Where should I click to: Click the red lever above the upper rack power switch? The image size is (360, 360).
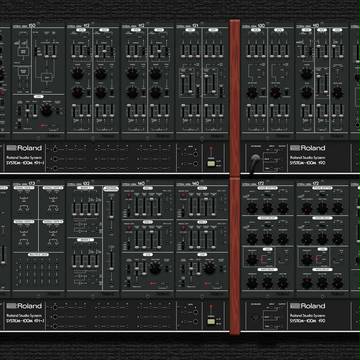(211, 151)
